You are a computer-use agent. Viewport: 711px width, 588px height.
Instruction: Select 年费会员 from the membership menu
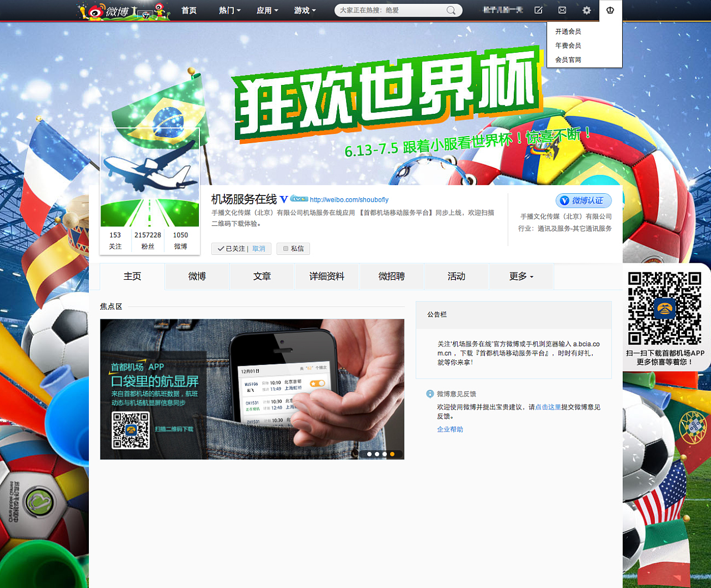pos(568,46)
